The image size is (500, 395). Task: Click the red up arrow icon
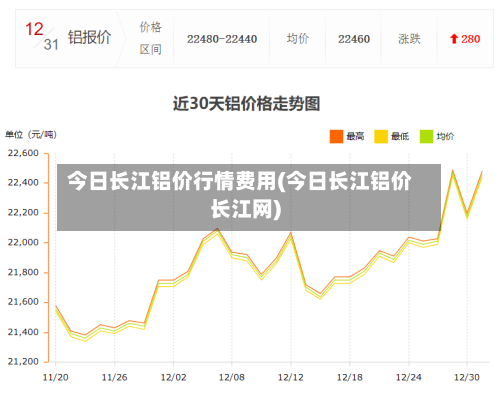(454, 39)
